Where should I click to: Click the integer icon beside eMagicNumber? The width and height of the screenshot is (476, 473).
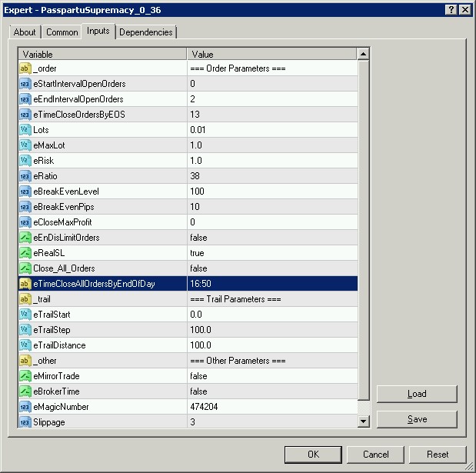coord(25,407)
